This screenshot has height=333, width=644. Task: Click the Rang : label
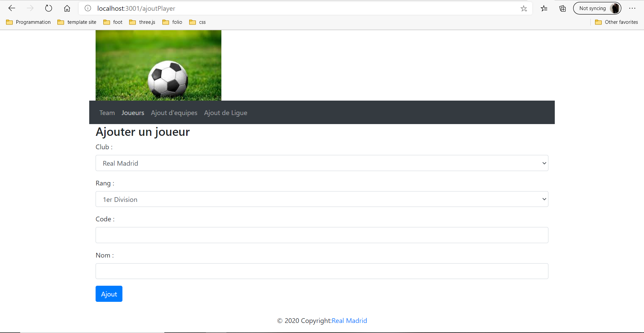click(x=105, y=183)
